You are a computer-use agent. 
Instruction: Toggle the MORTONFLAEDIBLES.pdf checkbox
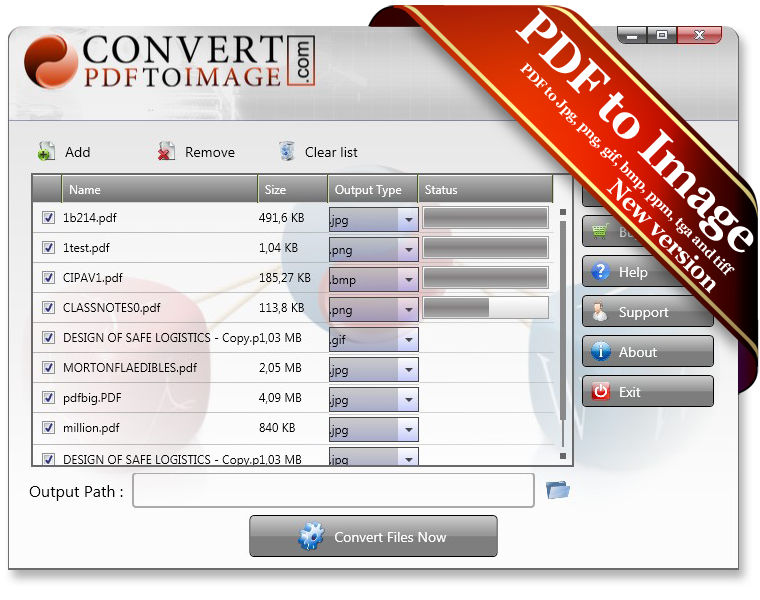48,368
